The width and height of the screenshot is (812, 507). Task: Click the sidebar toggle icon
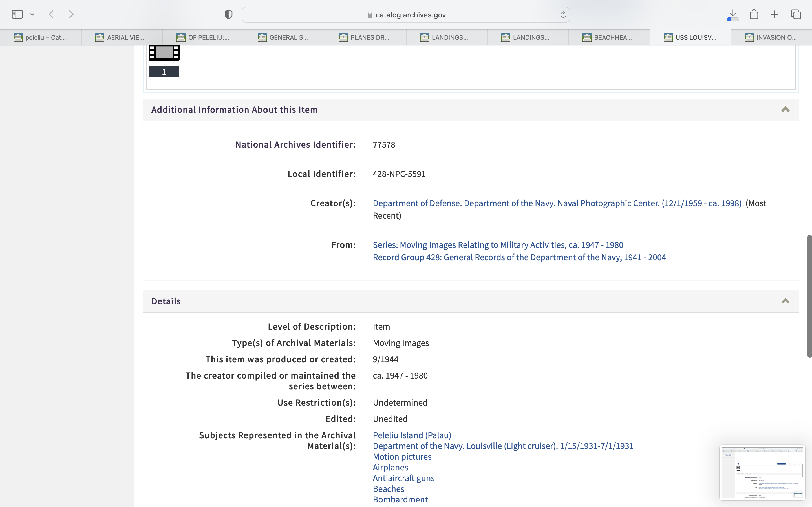coord(17,14)
